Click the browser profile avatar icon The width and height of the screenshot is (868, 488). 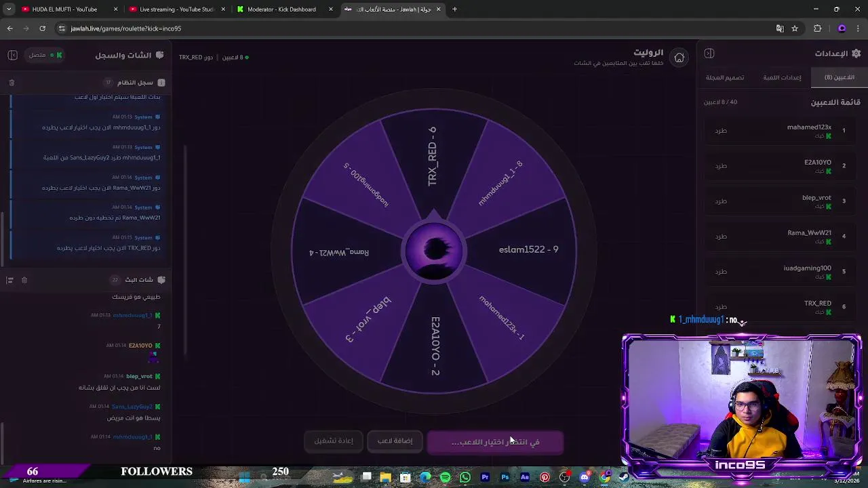click(x=842, y=28)
